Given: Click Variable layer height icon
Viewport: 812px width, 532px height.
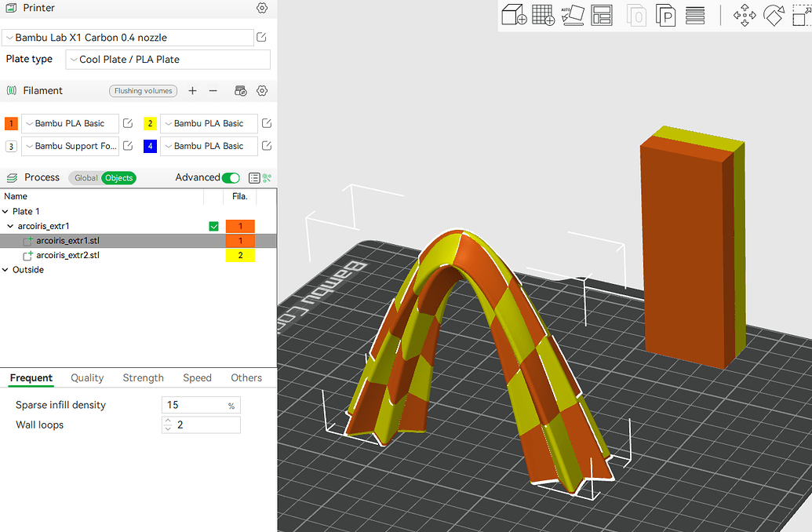Looking at the screenshot, I should point(695,15).
